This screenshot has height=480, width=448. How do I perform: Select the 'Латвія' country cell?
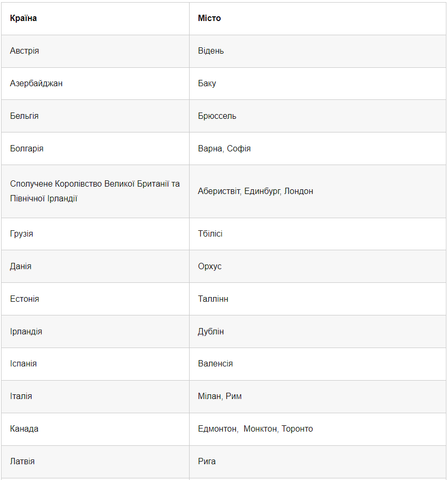(23, 462)
